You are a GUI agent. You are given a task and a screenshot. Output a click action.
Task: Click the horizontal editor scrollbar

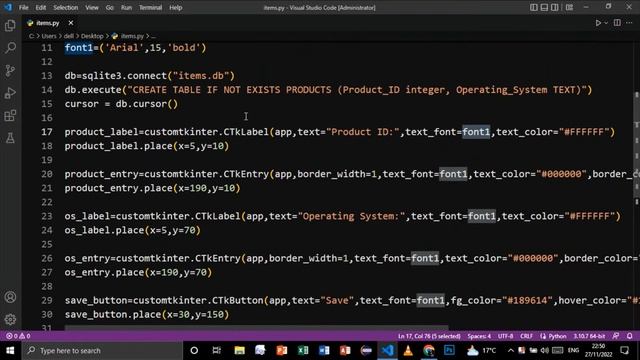point(256,327)
